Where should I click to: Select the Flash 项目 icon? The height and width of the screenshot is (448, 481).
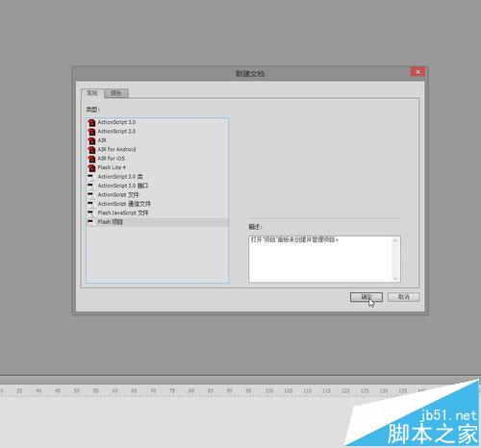coord(91,222)
